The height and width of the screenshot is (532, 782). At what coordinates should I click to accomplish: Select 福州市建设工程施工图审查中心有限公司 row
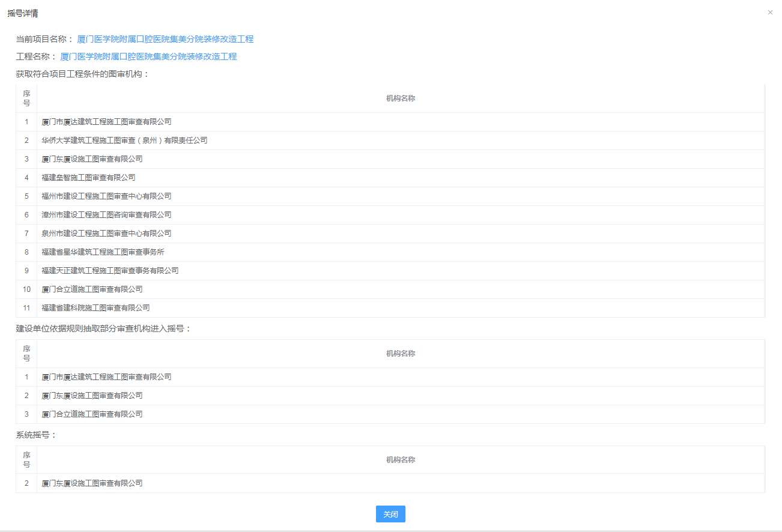pyautogui.click(x=390, y=196)
